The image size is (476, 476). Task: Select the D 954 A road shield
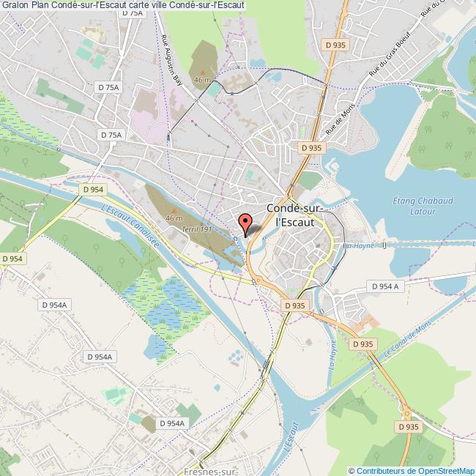385,286
